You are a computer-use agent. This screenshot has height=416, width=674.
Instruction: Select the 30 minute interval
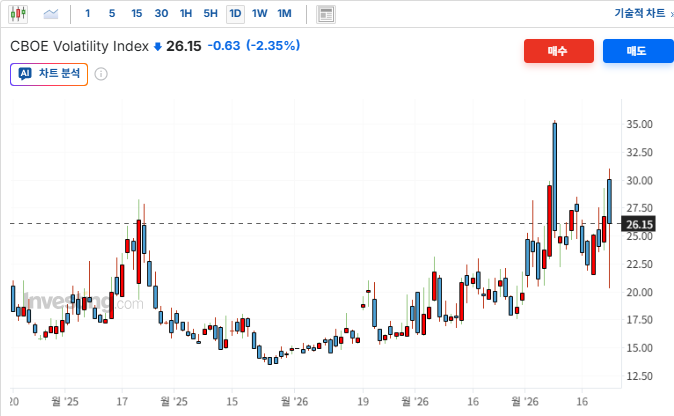[161, 14]
